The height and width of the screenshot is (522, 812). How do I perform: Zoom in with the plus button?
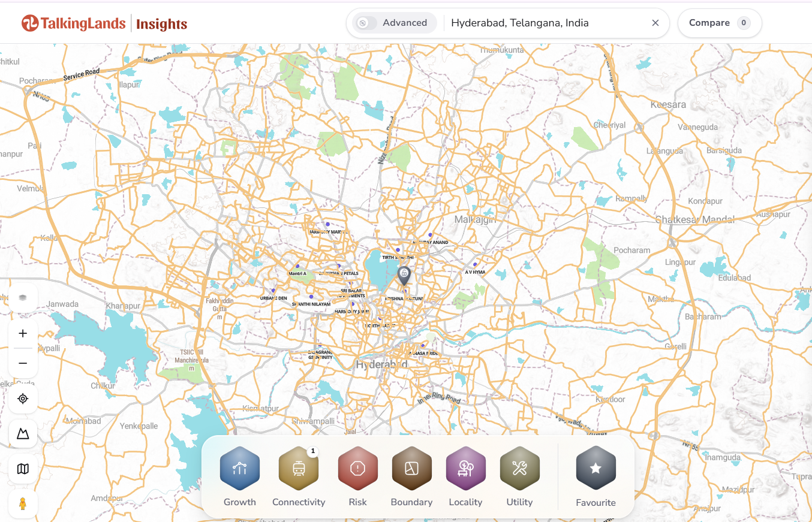pos(23,333)
